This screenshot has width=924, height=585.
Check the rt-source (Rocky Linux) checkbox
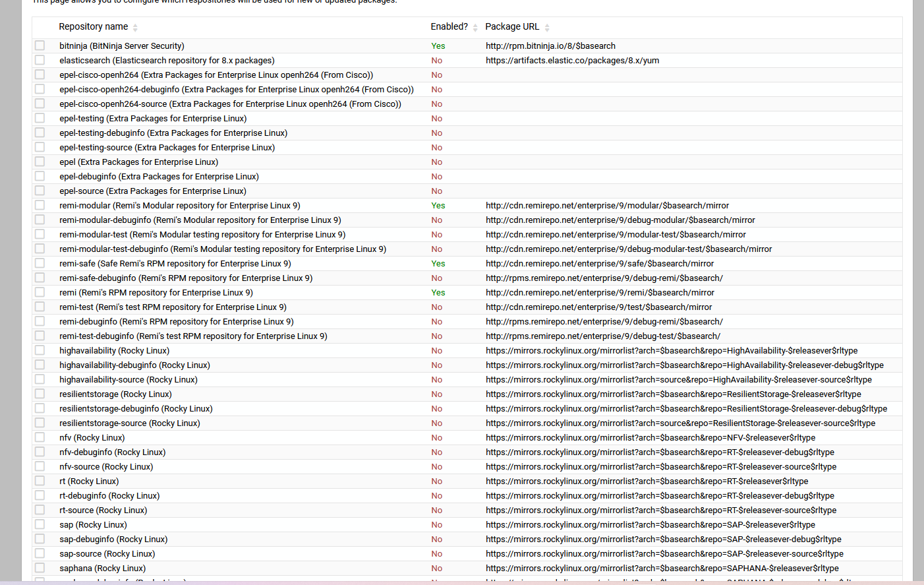pyautogui.click(x=40, y=510)
